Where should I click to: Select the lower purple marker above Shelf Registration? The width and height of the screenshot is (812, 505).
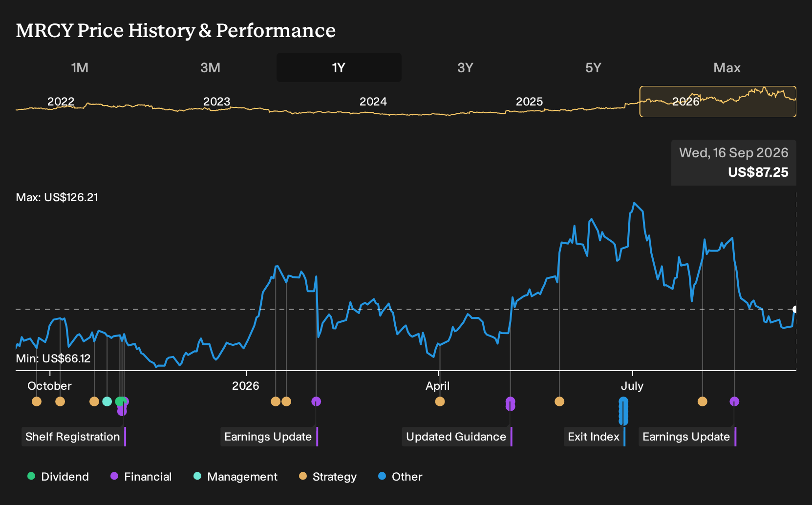click(122, 411)
